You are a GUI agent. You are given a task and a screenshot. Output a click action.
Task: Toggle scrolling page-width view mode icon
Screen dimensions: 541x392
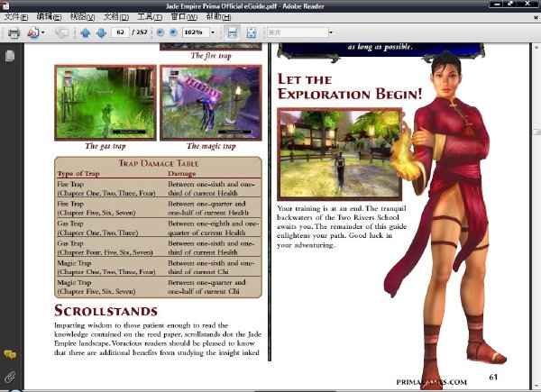232,32
